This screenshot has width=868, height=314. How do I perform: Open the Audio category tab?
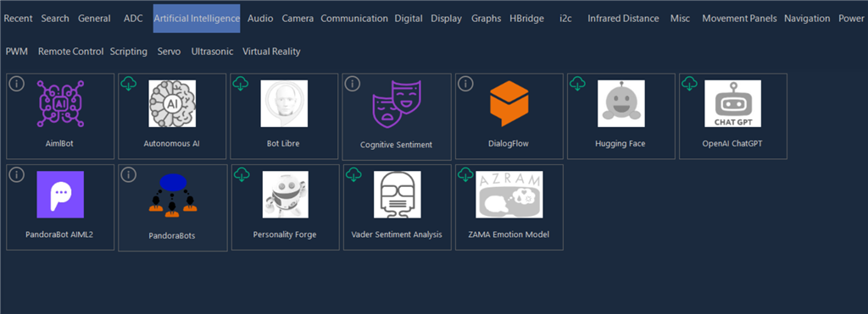[x=260, y=19]
